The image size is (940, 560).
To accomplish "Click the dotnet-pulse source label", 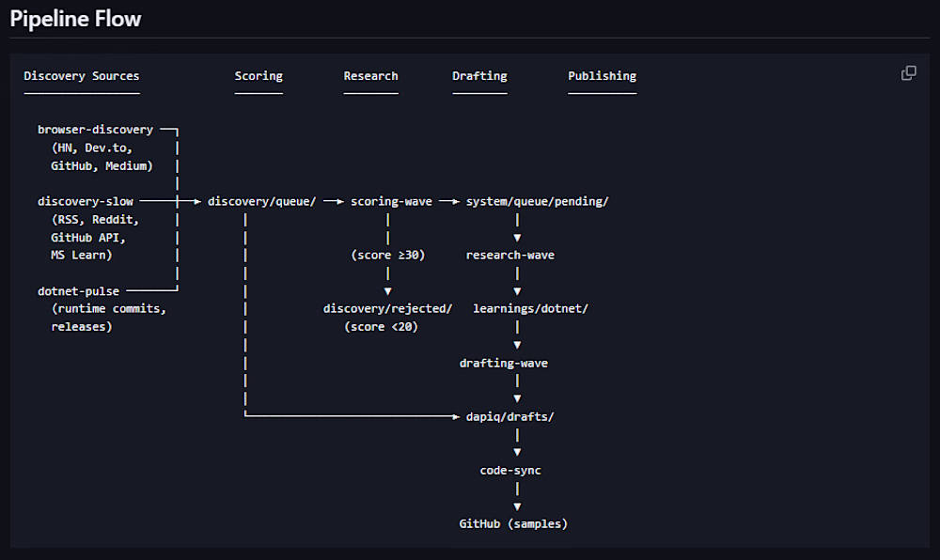I will (x=78, y=291).
